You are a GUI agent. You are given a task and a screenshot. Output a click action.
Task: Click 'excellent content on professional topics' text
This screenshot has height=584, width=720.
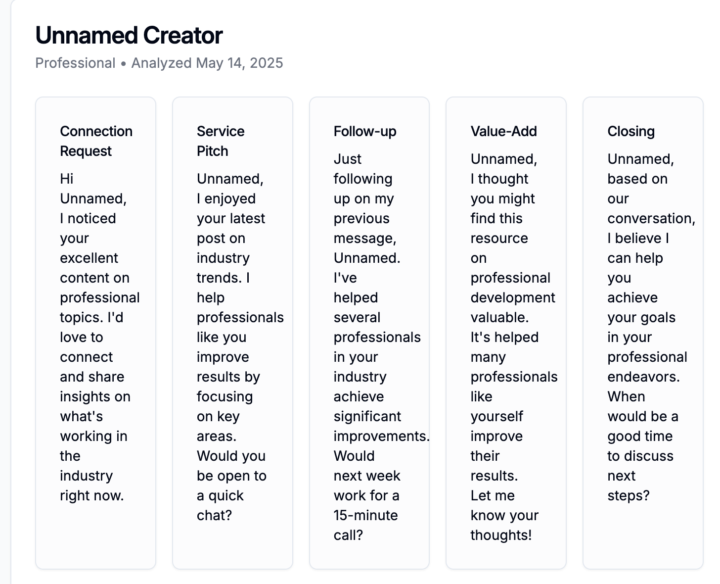pyautogui.click(x=96, y=277)
